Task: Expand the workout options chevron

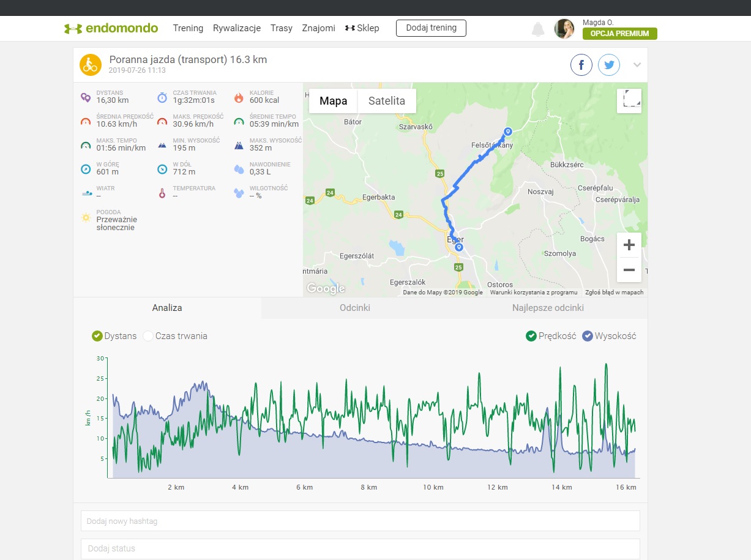Action: (x=637, y=65)
